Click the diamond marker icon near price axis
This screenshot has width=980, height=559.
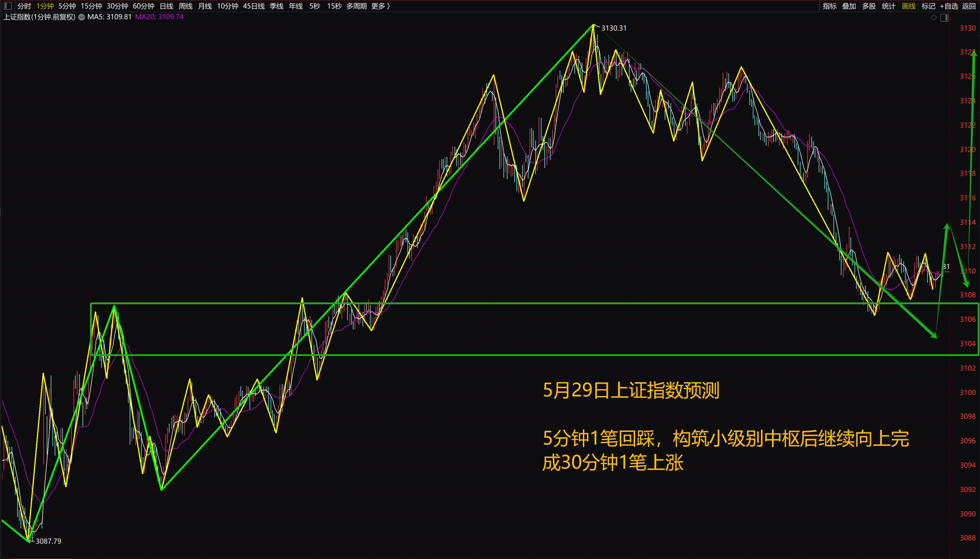click(934, 18)
